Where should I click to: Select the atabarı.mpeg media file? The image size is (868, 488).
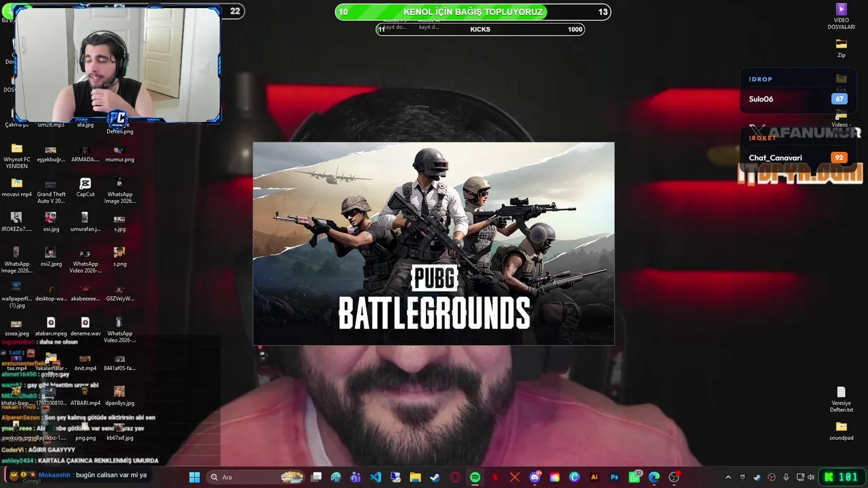[x=51, y=327]
